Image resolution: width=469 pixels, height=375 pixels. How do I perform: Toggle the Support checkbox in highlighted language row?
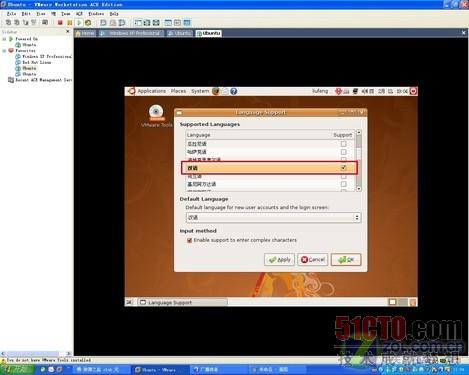pos(343,167)
